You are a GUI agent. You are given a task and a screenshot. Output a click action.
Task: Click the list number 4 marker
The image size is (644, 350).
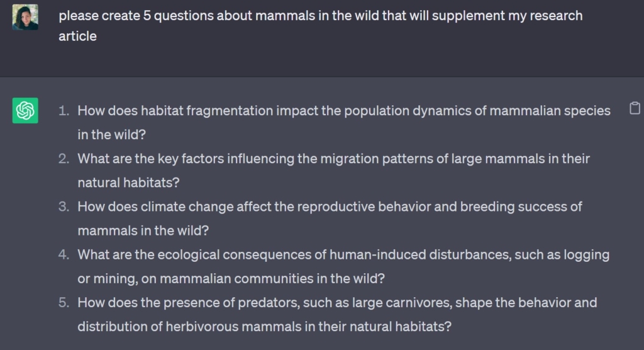tap(64, 254)
